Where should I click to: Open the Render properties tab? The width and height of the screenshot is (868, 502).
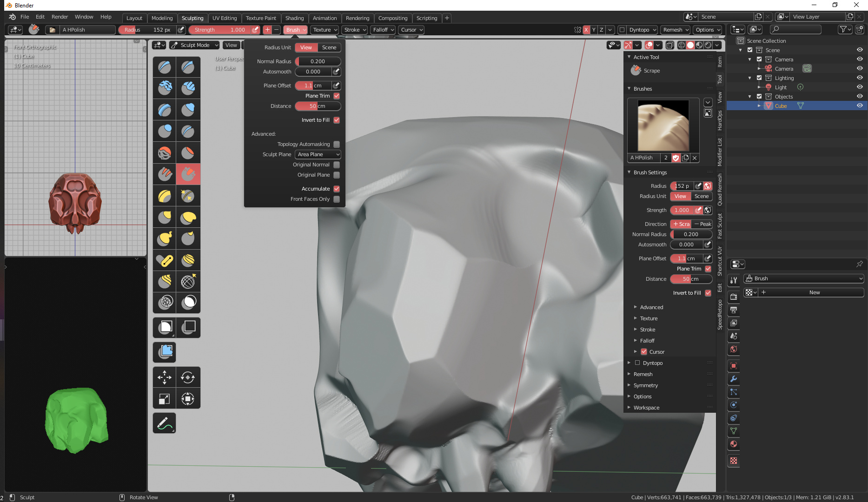[734, 297]
